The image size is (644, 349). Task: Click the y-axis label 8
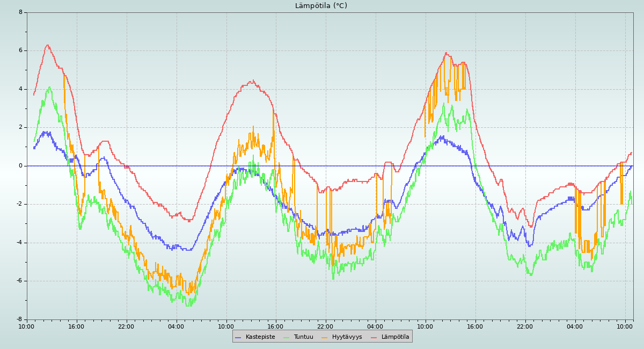pyautogui.click(x=20, y=12)
